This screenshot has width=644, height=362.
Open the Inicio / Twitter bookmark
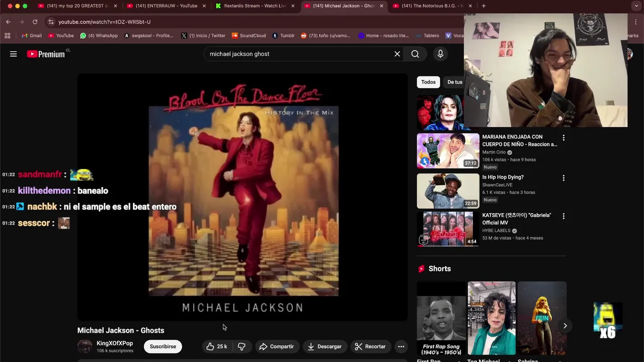point(203,36)
